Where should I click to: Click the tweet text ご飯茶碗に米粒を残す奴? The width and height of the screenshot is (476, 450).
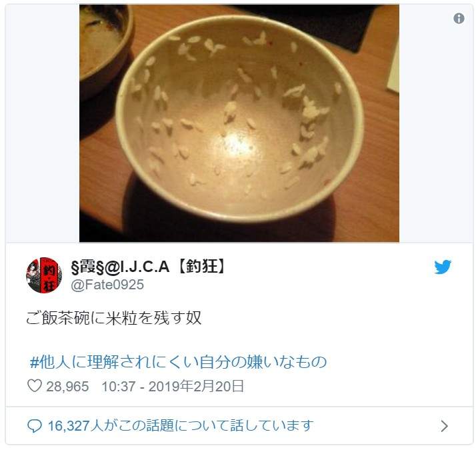[113, 318]
